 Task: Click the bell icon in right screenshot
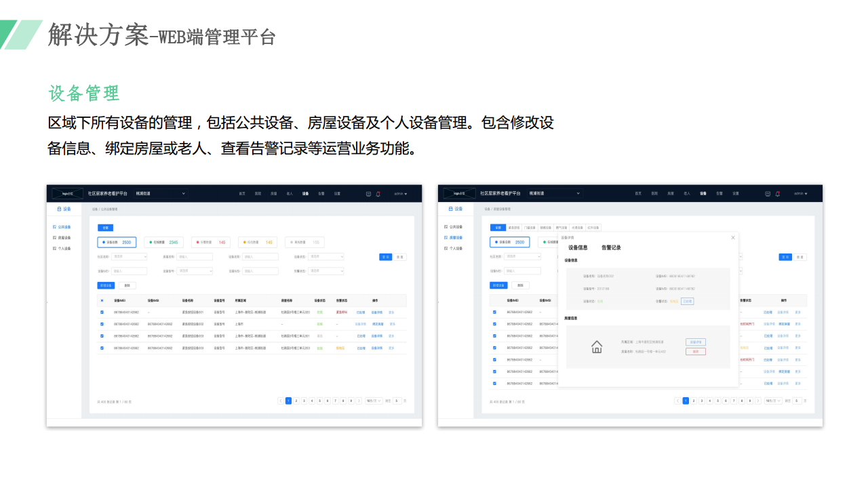click(x=777, y=194)
